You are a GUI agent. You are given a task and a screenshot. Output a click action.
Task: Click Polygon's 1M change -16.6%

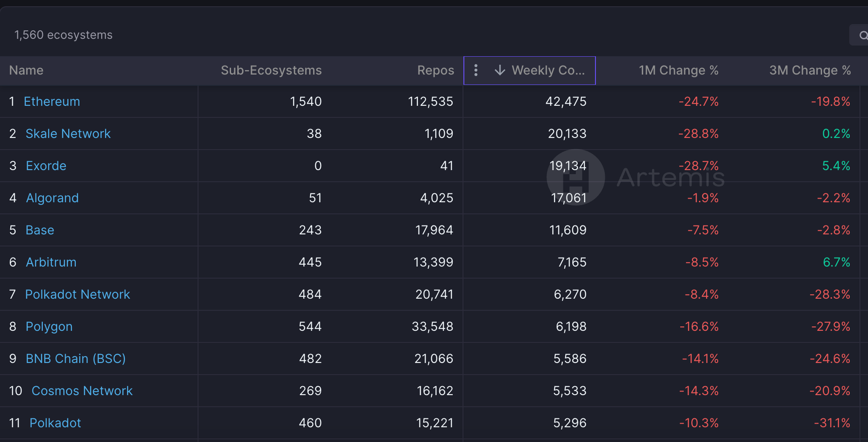point(699,326)
